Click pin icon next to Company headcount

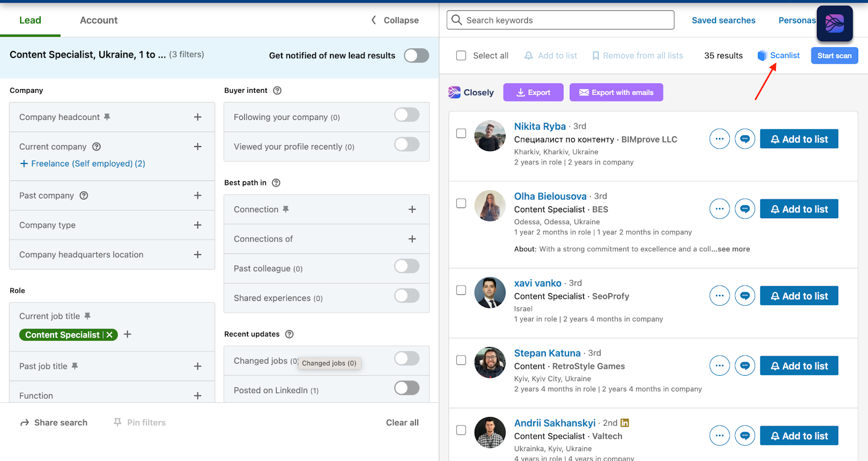tap(107, 117)
